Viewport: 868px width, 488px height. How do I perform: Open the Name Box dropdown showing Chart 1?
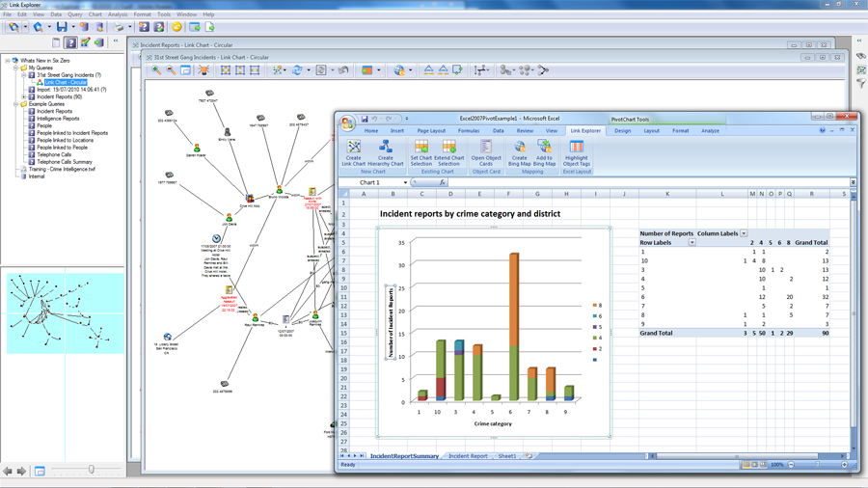coord(405,182)
